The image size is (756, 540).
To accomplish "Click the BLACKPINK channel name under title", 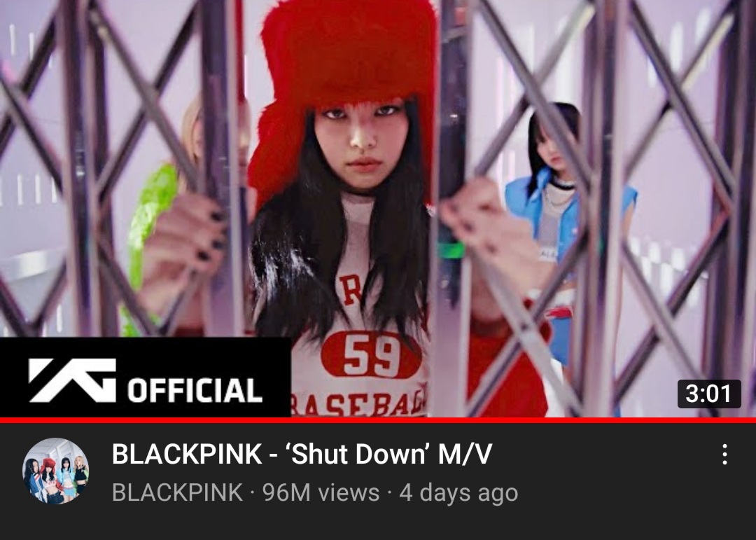I will [x=177, y=492].
